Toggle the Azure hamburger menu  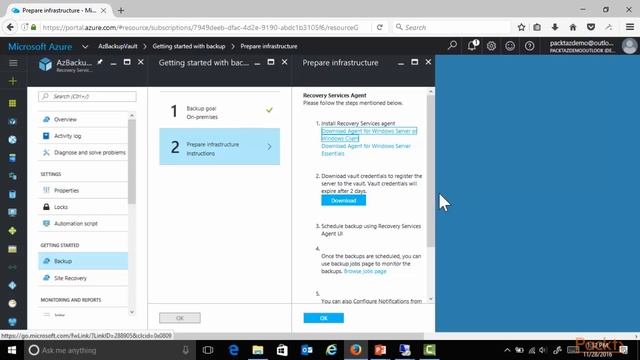click(13, 63)
